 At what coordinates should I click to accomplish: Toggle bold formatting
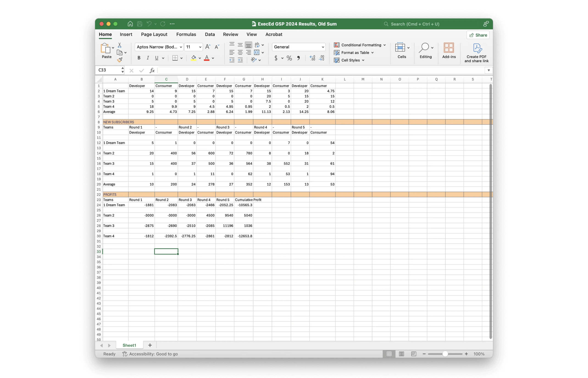point(139,58)
